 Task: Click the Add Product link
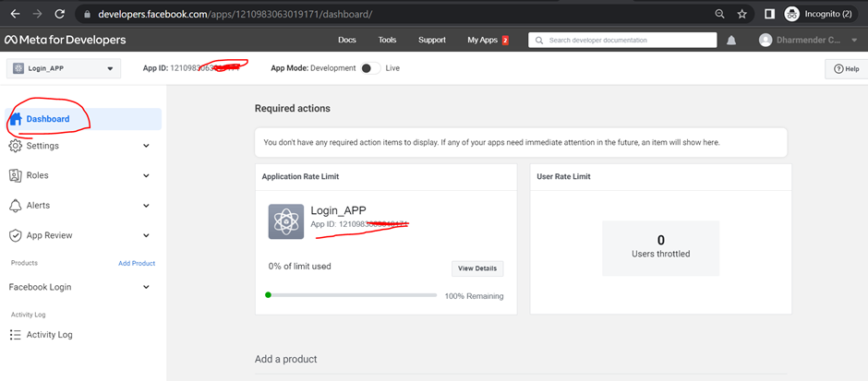pyautogui.click(x=137, y=263)
